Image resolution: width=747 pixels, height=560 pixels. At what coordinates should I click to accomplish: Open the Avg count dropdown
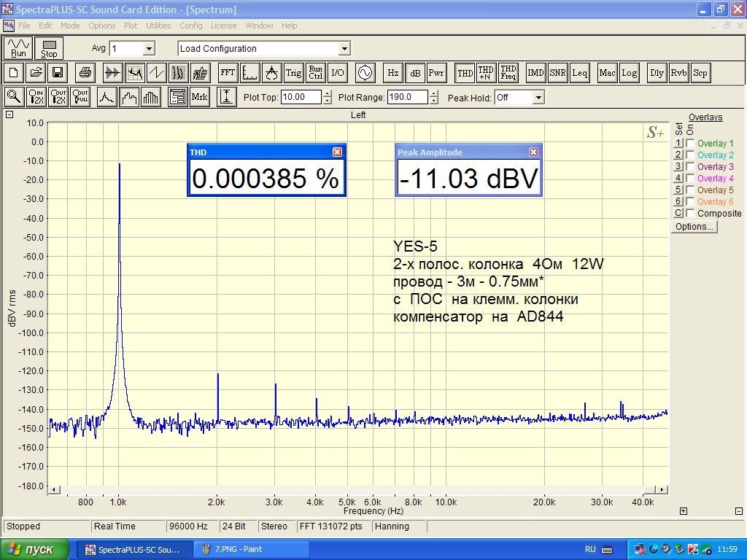(x=149, y=49)
